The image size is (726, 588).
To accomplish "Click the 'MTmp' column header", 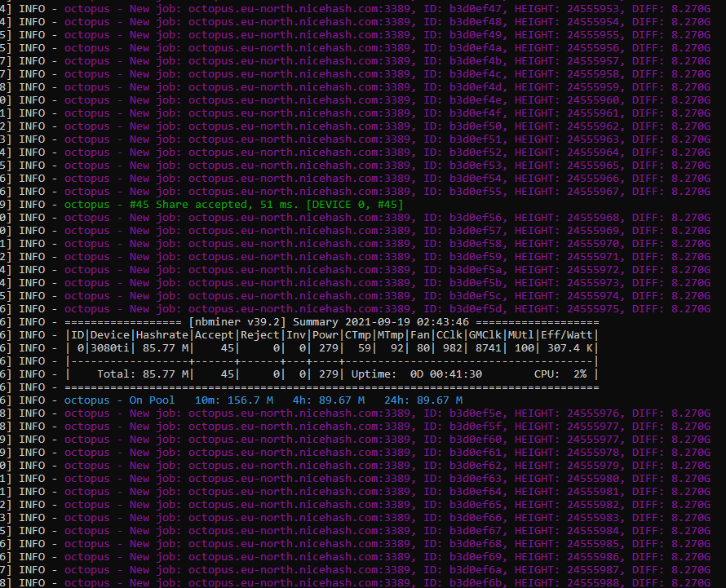I will click(391, 335).
